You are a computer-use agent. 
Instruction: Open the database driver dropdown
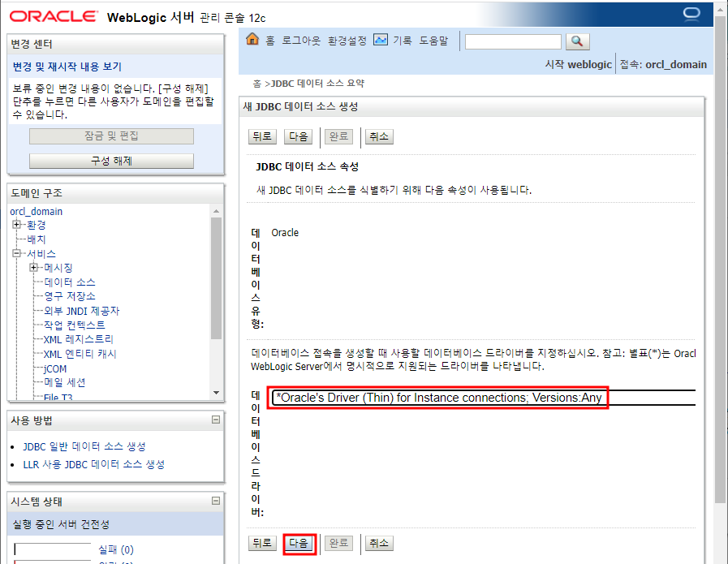(x=484, y=398)
